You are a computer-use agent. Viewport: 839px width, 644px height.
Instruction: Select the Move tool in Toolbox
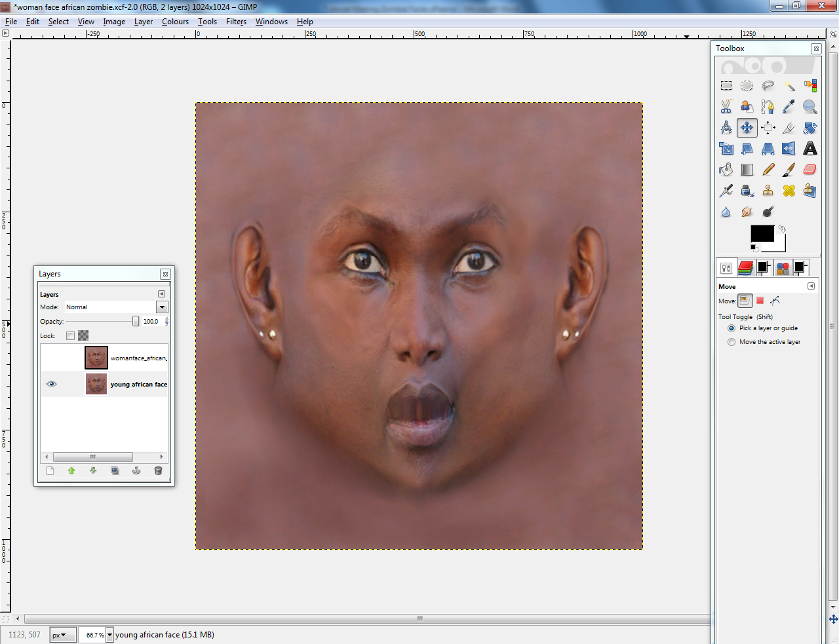(747, 128)
